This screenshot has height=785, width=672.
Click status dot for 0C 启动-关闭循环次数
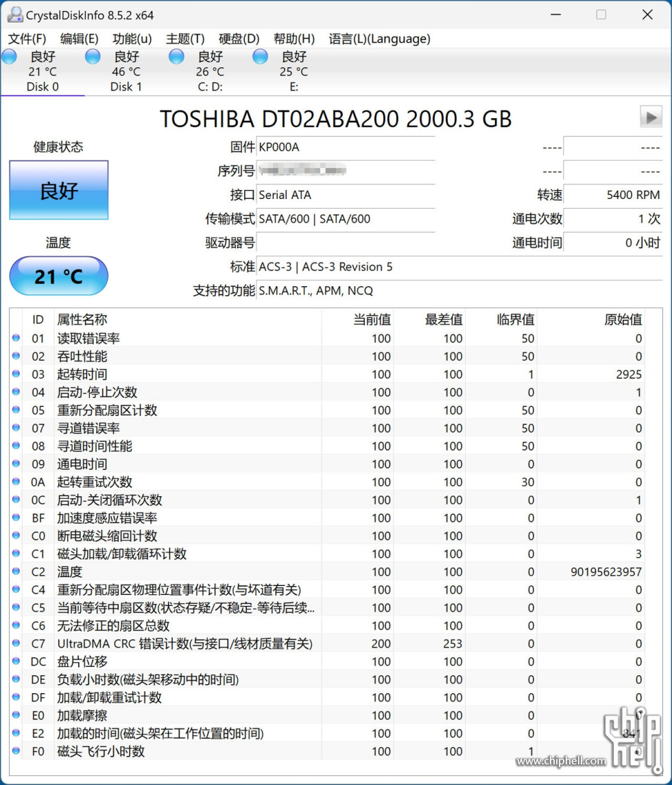16,500
